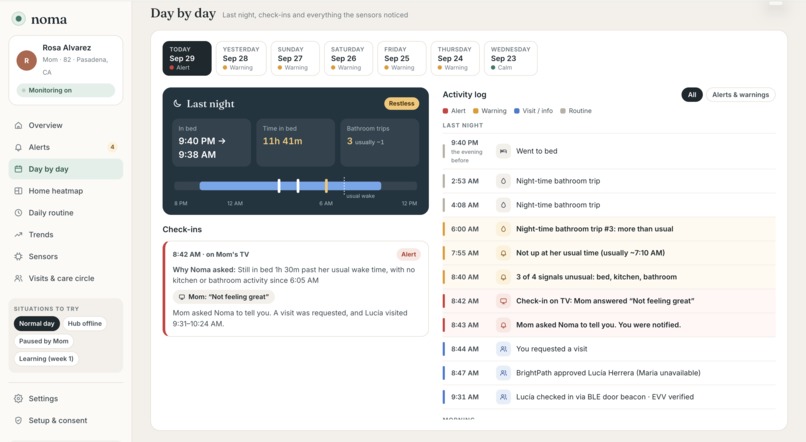Click the Settings gear icon
Image resolution: width=806 pixels, height=442 pixels.
pos(19,399)
